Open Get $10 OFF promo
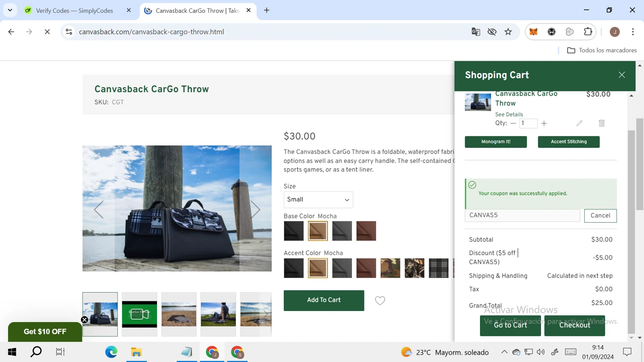Image resolution: width=644 pixels, height=362 pixels. pos(45,332)
